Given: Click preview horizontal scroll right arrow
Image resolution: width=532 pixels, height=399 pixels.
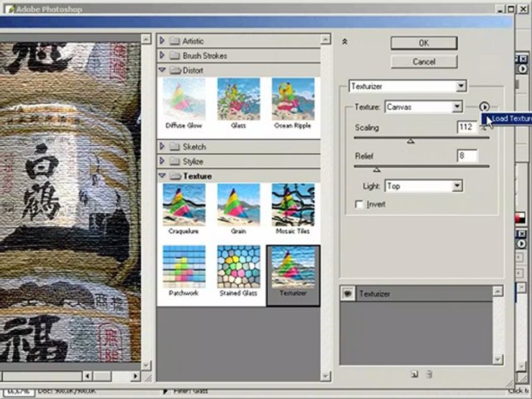Looking at the screenshot, I should (135, 376).
